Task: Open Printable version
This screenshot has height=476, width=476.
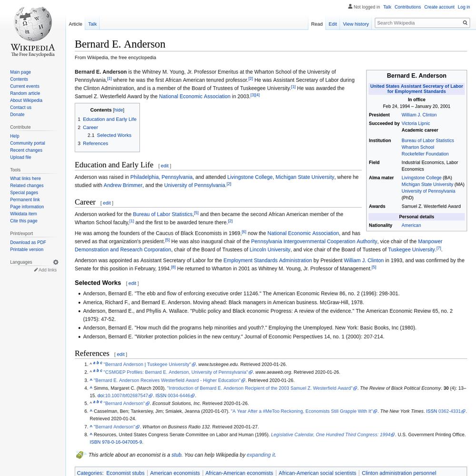Action: (27, 249)
